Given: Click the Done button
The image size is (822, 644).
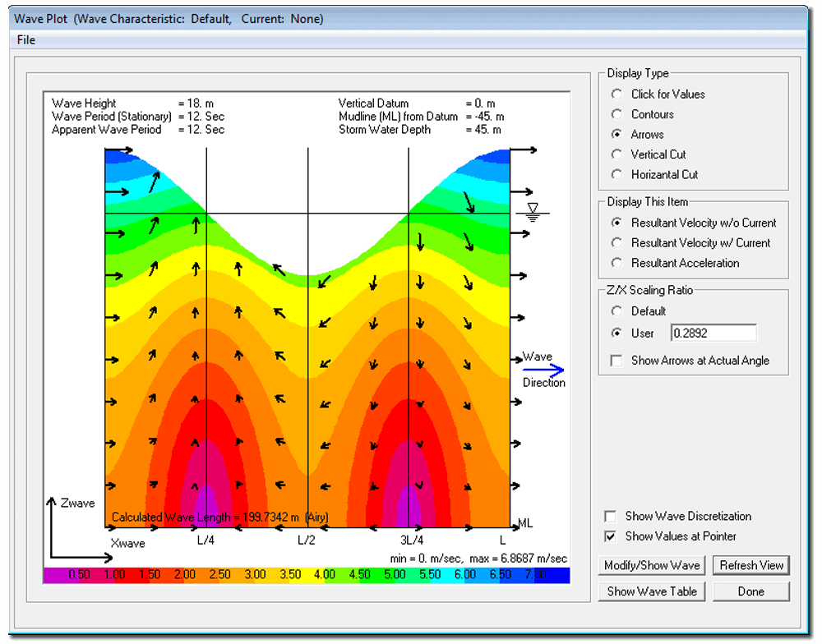Looking at the screenshot, I should point(750,591).
